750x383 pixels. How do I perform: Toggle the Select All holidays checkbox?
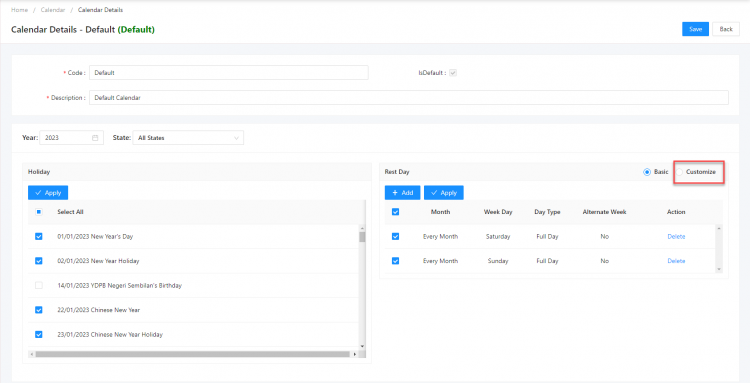39,212
